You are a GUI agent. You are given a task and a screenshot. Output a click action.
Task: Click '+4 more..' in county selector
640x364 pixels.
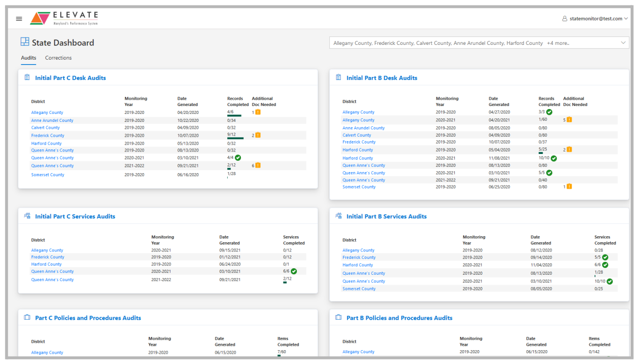pos(558,43)
